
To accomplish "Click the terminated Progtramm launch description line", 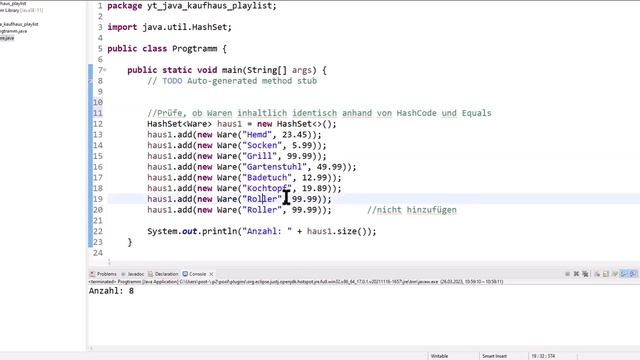I will pyautogui.click(x=296, y=282).
